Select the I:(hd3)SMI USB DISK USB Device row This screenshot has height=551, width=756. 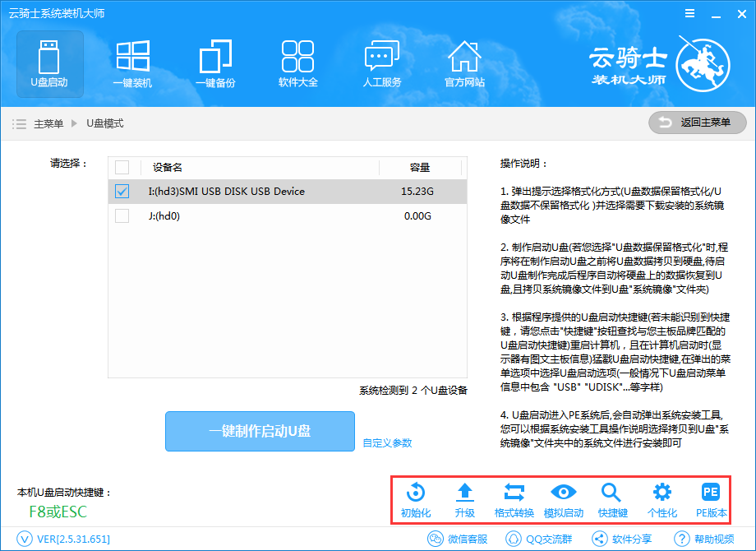288,192
